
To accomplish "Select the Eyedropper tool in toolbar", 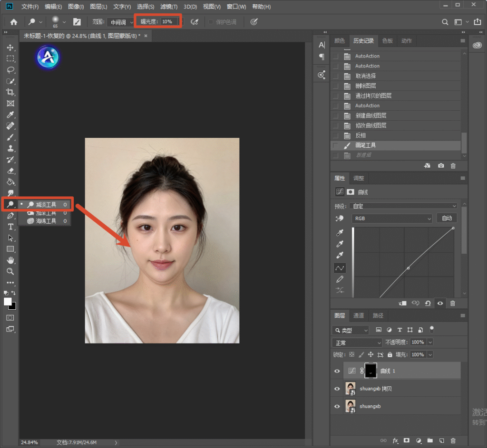I will 10,115.
